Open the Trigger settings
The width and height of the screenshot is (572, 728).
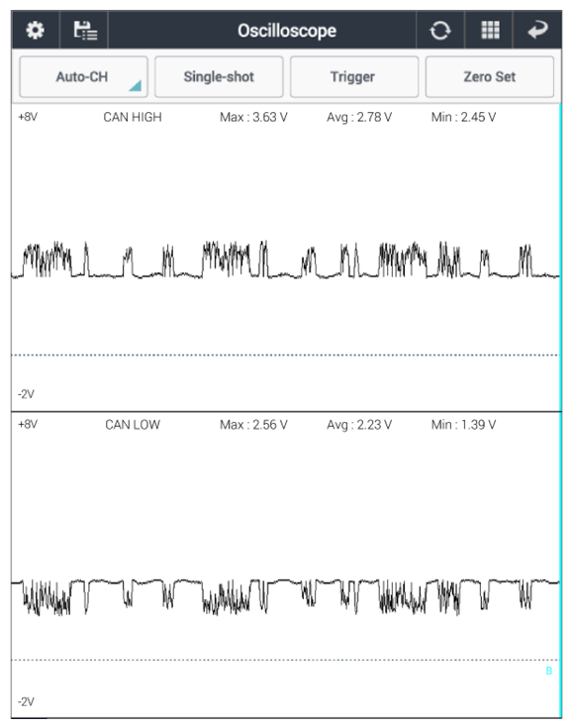pyautogui.click(x=354, y=77)
